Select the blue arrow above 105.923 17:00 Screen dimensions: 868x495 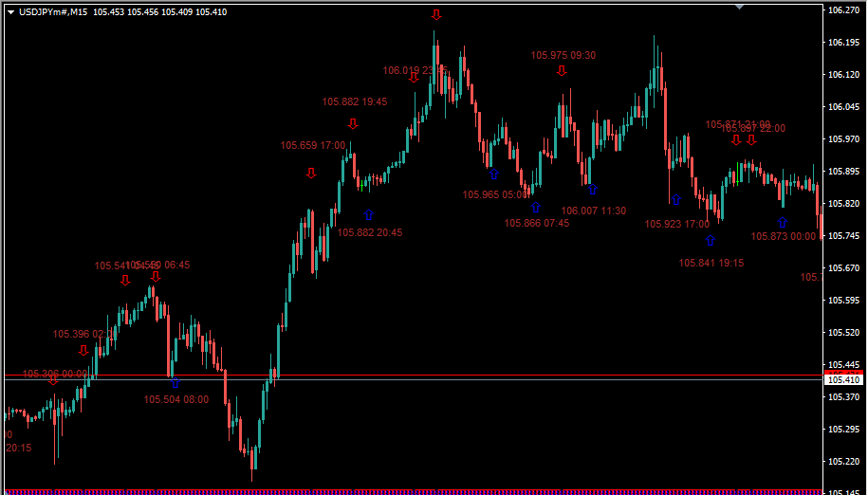pos(675,200)
